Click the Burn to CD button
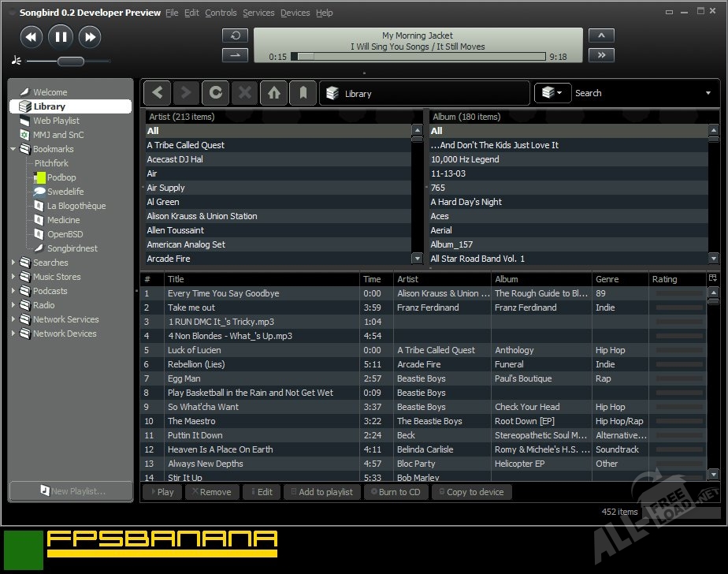This screenshot has height=574, width=728. coord(396,492)
